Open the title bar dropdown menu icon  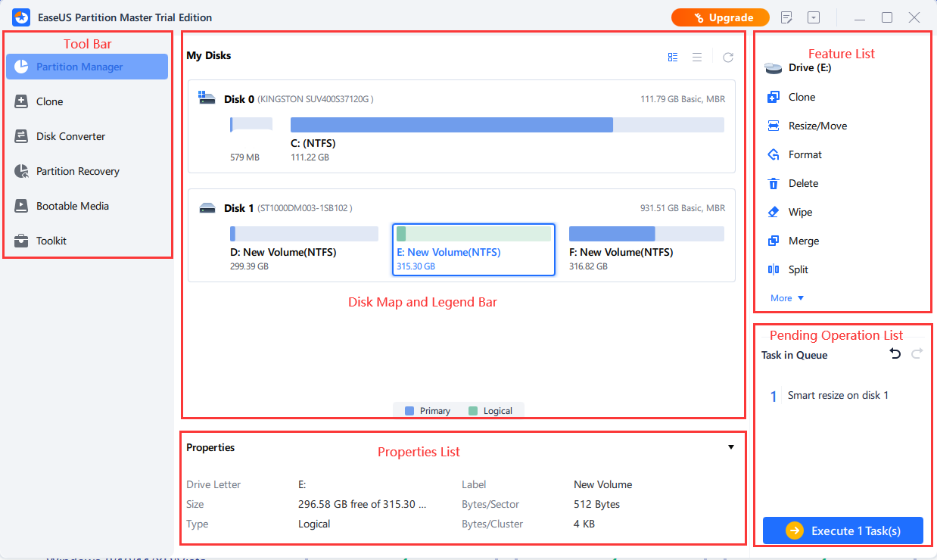(x=814, y=17)
